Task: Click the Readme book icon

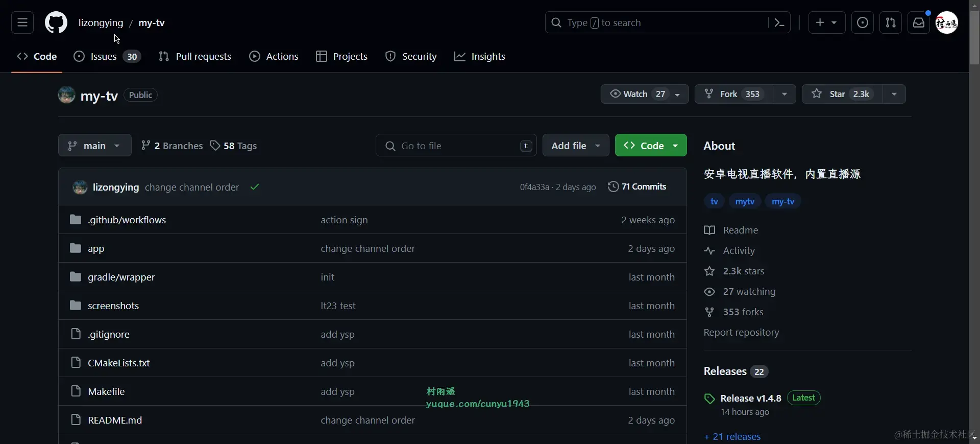Action: [709, 230]
